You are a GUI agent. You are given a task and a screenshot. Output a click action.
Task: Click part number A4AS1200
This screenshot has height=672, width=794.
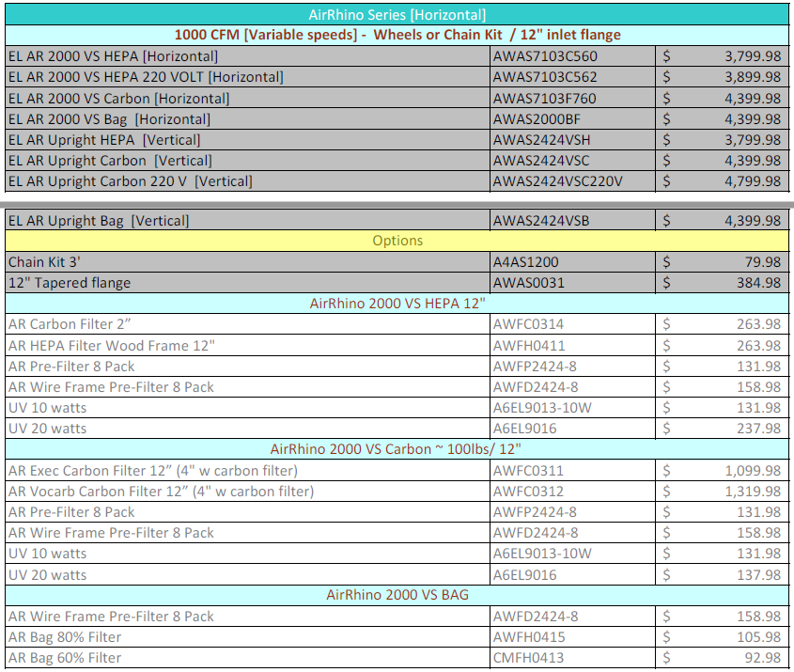[572, 262]
